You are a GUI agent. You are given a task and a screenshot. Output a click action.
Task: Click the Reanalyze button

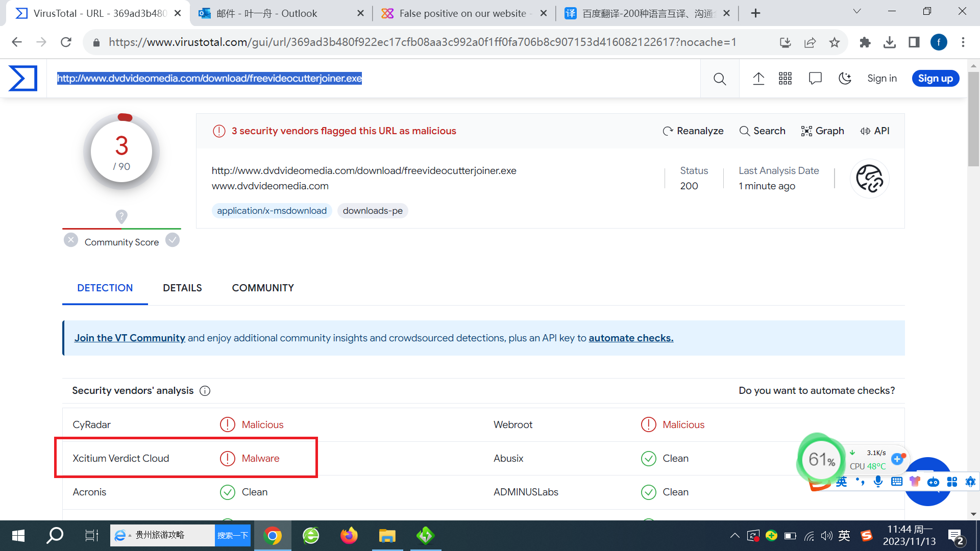point(693,131)
